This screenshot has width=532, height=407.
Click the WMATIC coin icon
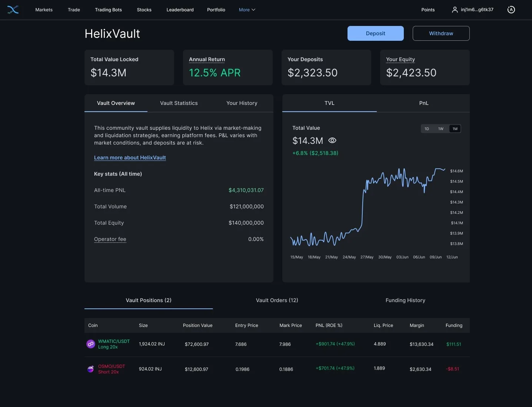[91, 344]
